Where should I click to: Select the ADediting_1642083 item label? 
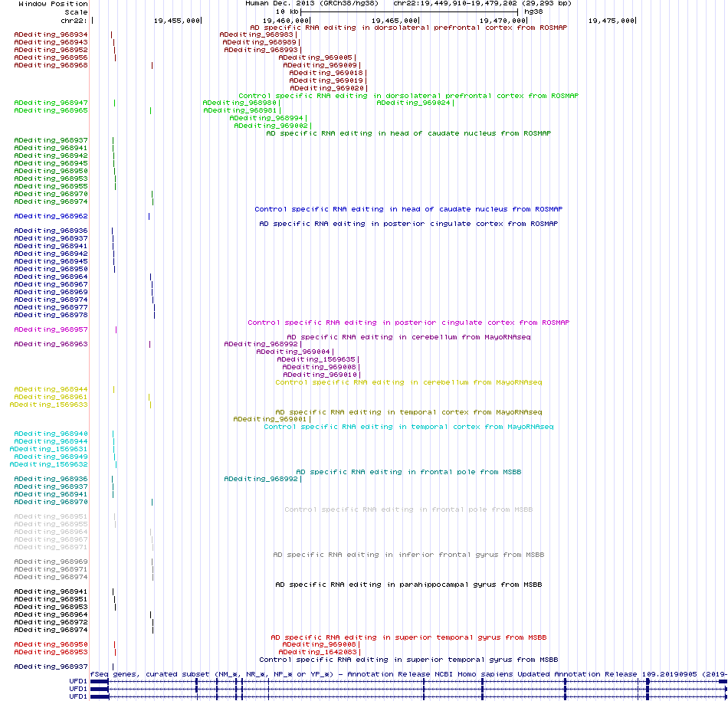pos(317,652)
